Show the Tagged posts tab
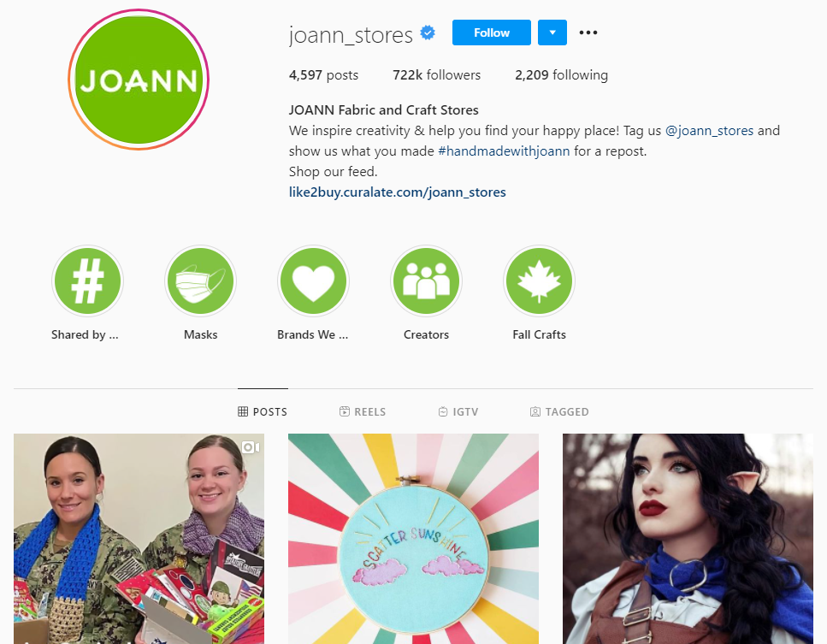 click(x=559, y=411)
